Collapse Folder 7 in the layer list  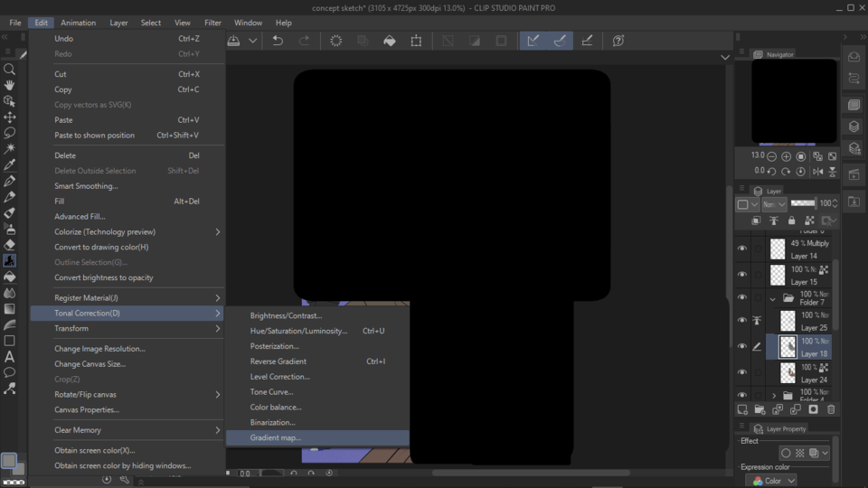coord(773,298)
